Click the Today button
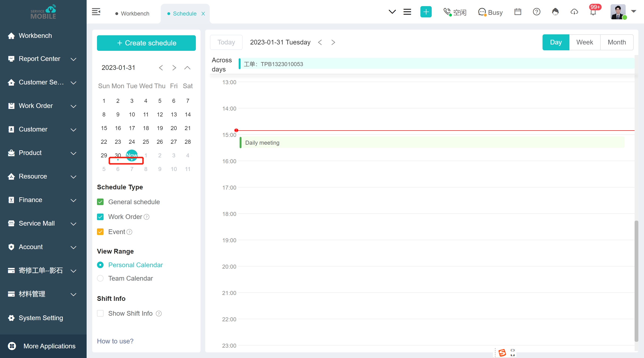The image size is (644, 358). 226,42
